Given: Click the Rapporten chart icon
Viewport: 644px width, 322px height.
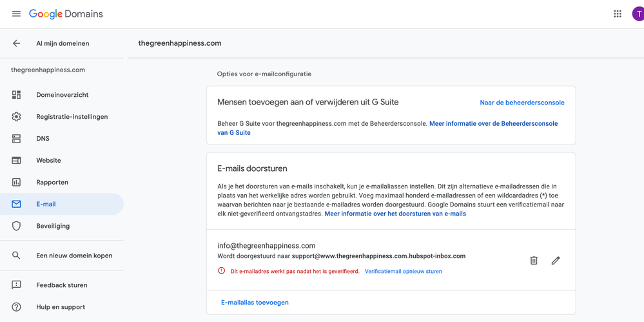Looking at the screenshot, I should coord(16,182).
